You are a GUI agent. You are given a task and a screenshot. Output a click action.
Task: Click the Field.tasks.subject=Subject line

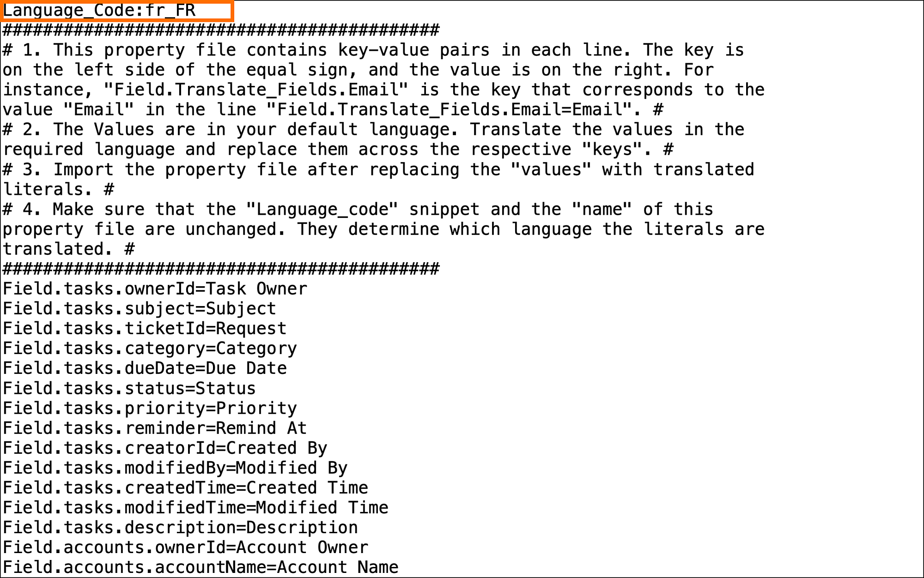tap(139, 309)
